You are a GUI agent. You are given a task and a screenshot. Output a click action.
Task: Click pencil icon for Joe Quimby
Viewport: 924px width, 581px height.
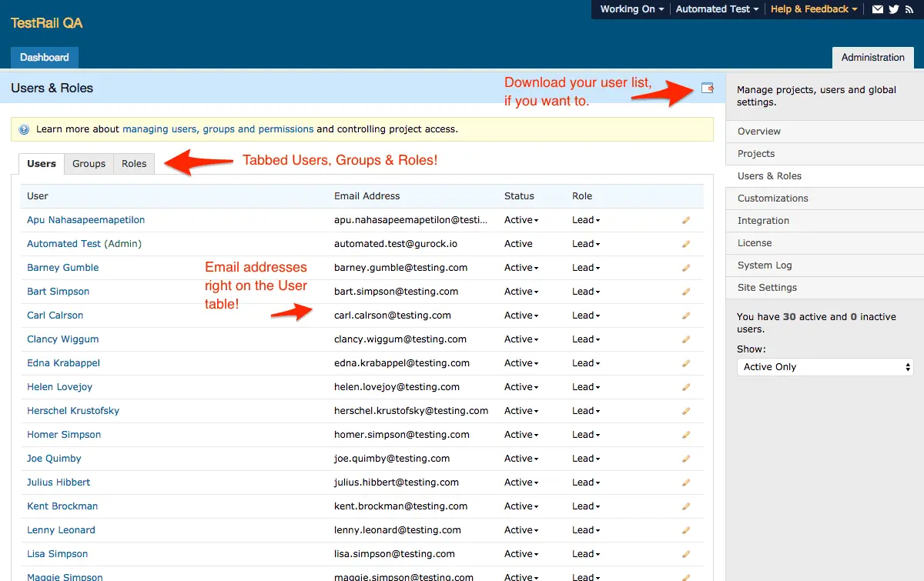point(686,459)
